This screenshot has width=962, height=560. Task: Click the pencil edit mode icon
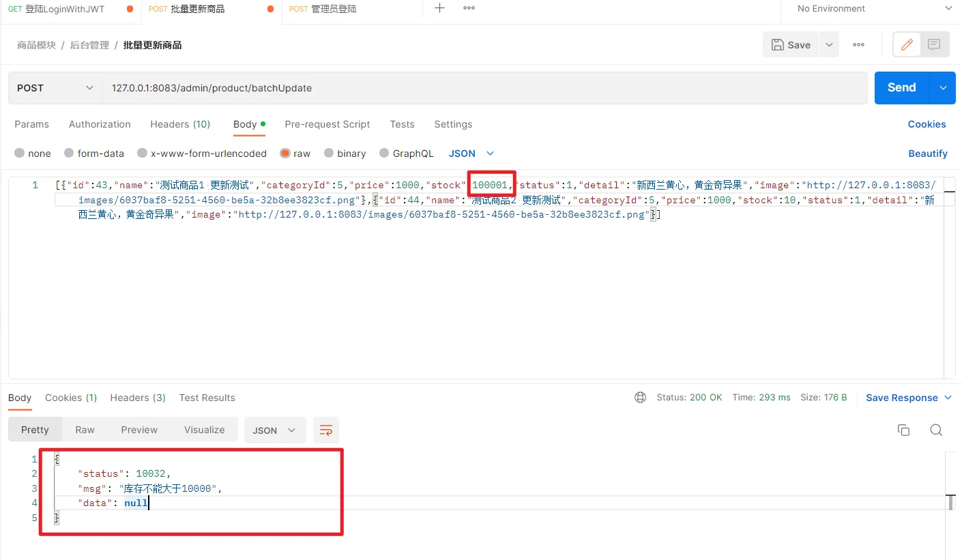pos(907,45)
